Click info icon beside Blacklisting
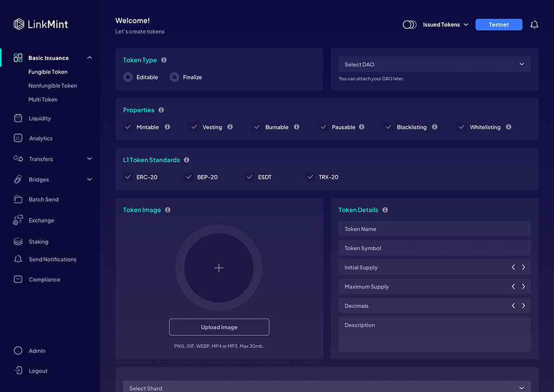Screen dimensions: 554x392 435,127
